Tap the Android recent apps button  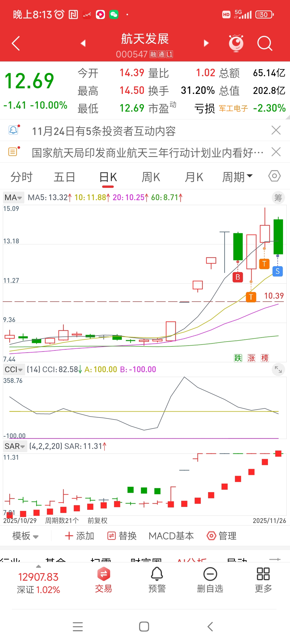(78, 627)
